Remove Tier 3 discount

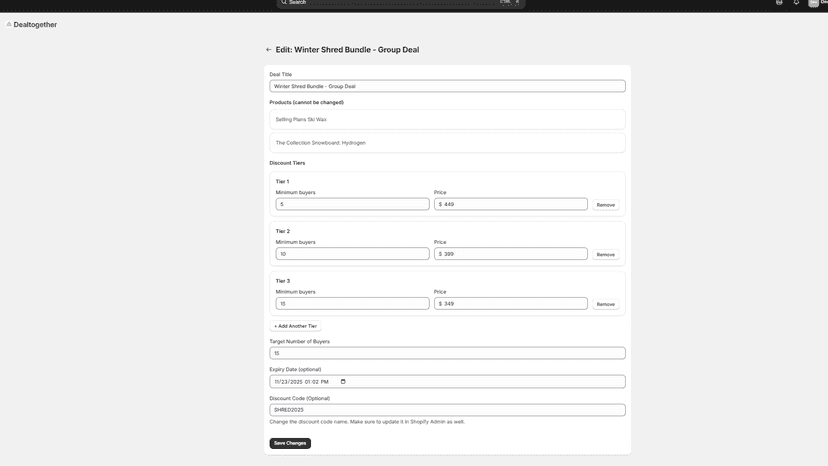pyautogui.click(x=606, y=304)
